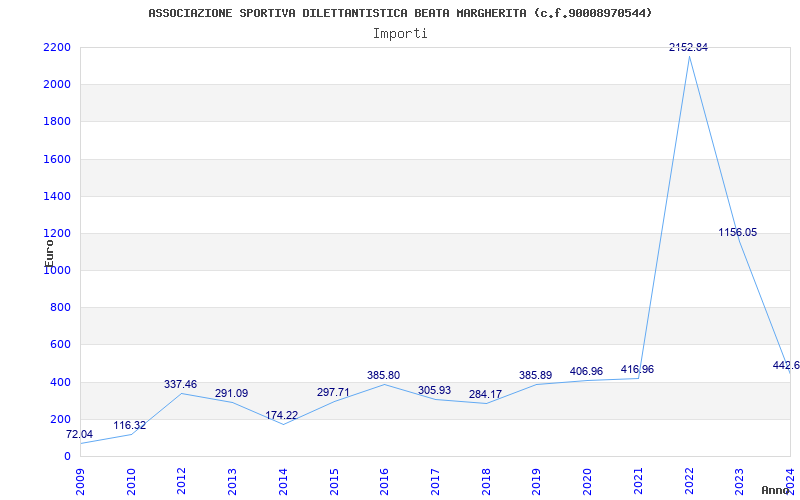Click the 2022 x-axis label

(x=689, y=482)
